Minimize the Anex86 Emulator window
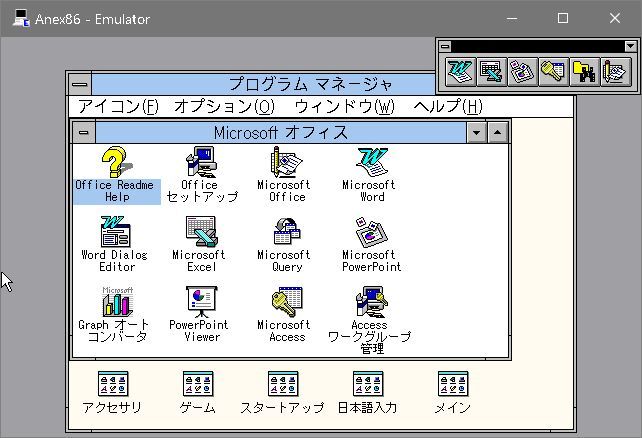642x438 pixels. pos(512,18)
